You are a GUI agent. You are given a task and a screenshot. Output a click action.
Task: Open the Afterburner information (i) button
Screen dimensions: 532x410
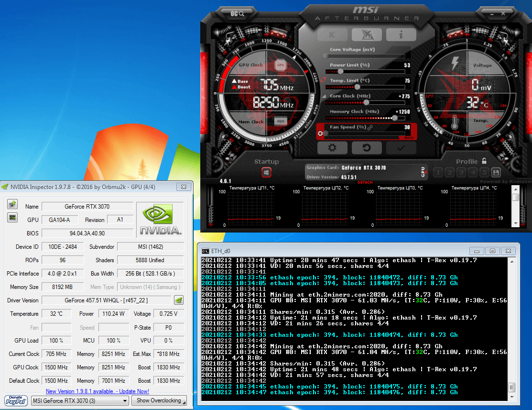click(401, 34)
